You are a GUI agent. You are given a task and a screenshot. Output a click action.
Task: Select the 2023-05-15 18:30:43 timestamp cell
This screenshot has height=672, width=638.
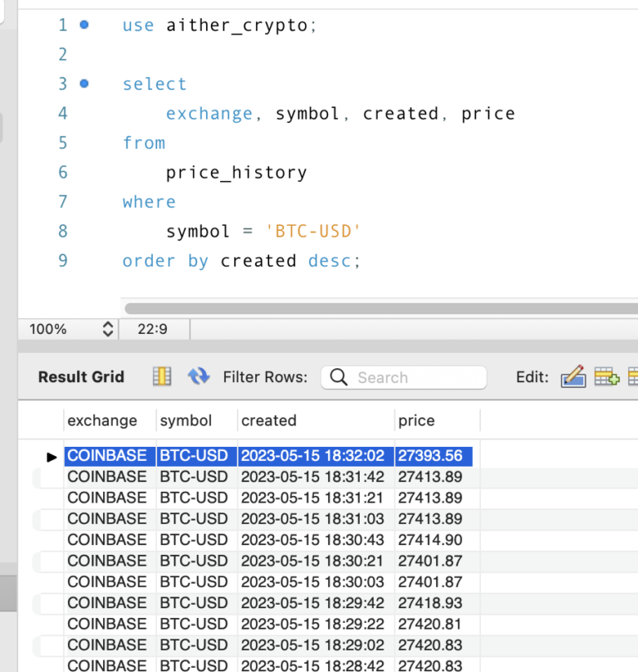313,540
